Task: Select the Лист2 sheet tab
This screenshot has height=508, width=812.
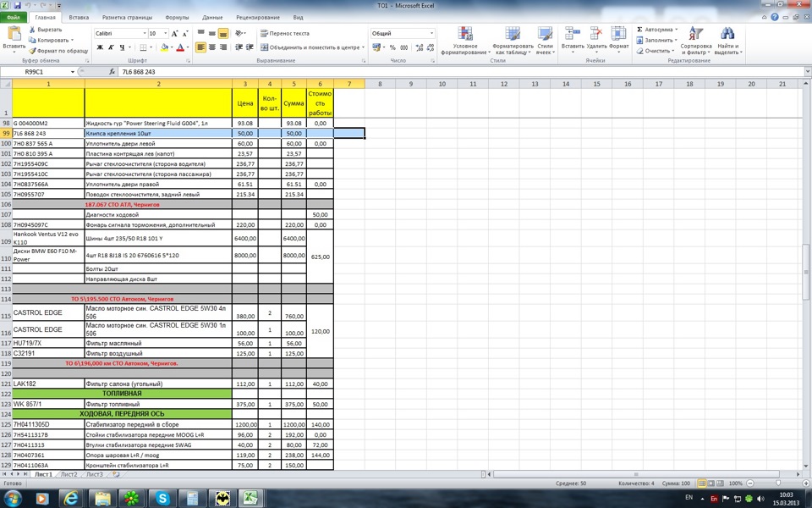Action: click(69, 474)
